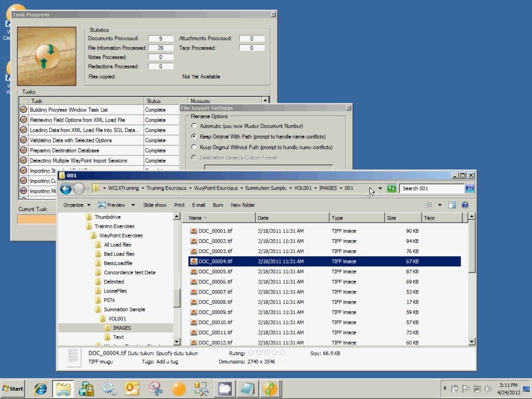Click the Start button

[x=13, y=389]
